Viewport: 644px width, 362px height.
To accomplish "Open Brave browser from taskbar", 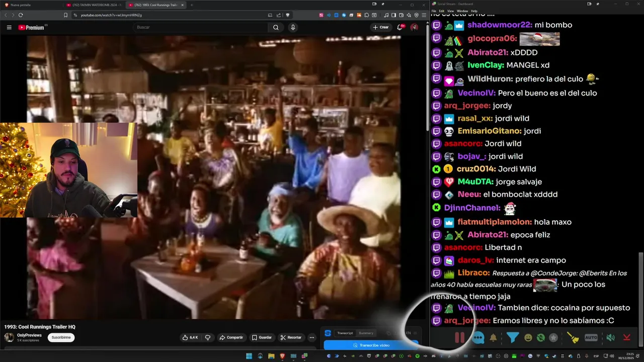I will point(282,356).
